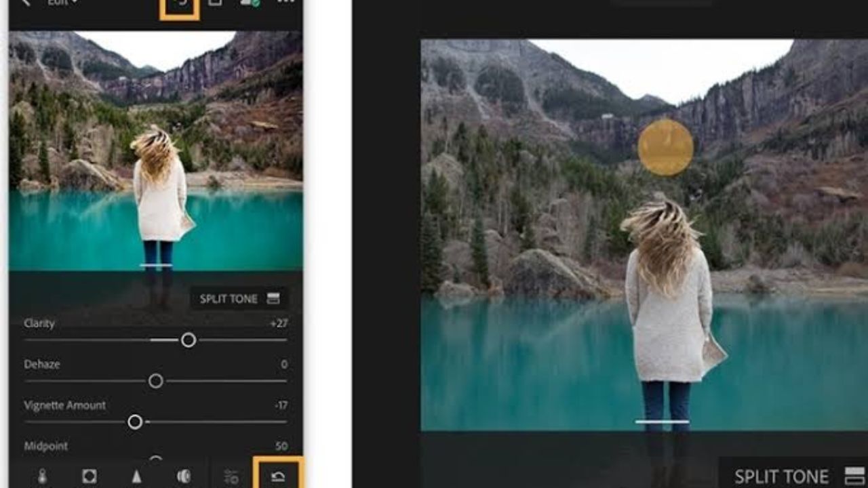The image size is (868, 488).
Task: Open SPLIT TONE in the left phone panel
Action: coord(239,299)
